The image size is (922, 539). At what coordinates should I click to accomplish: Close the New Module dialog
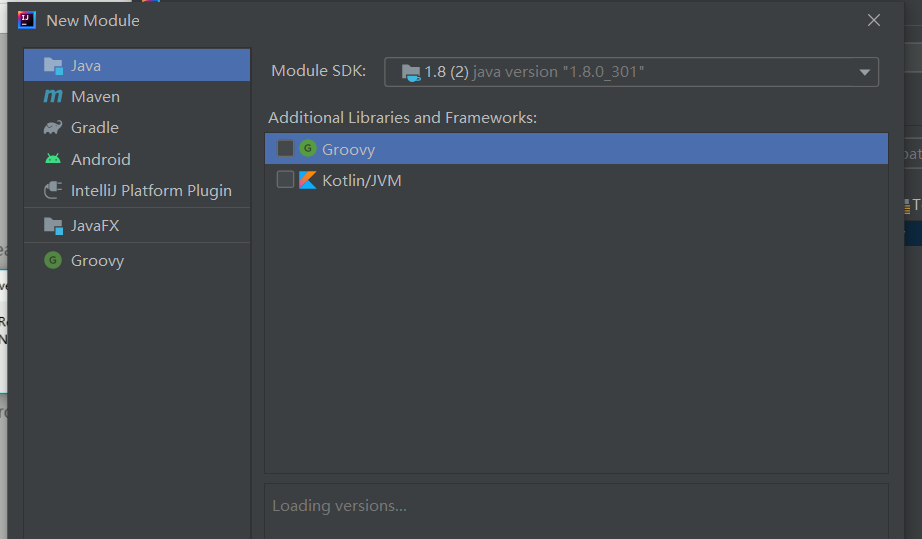click(x=874, y=20)
